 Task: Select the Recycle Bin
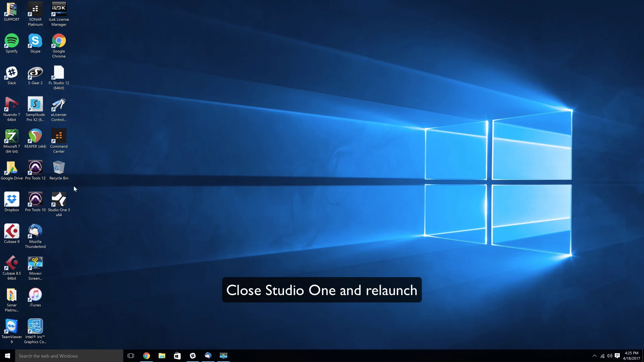tap(59, 171)
